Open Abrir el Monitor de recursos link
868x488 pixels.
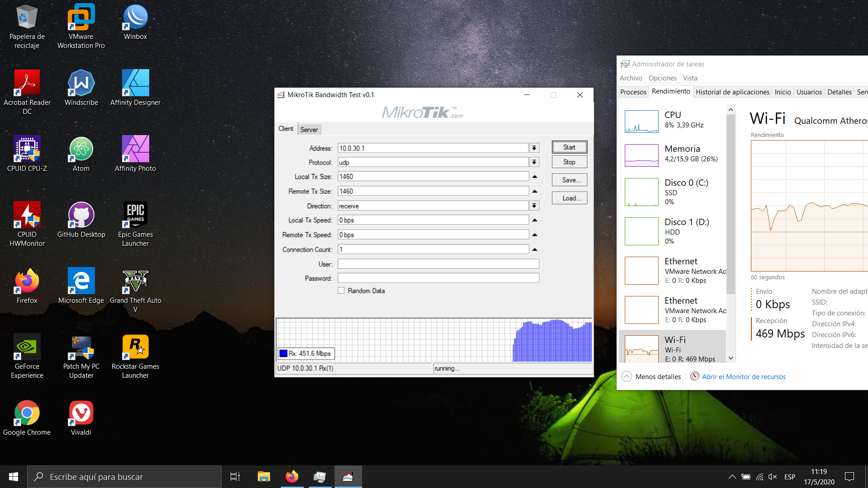pos(743,376)
